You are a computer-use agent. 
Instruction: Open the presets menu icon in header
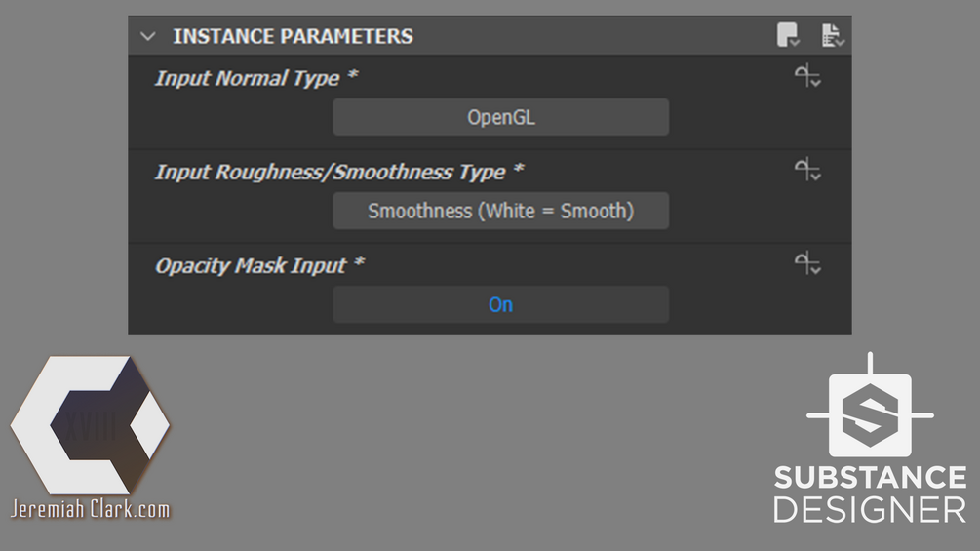788,36
